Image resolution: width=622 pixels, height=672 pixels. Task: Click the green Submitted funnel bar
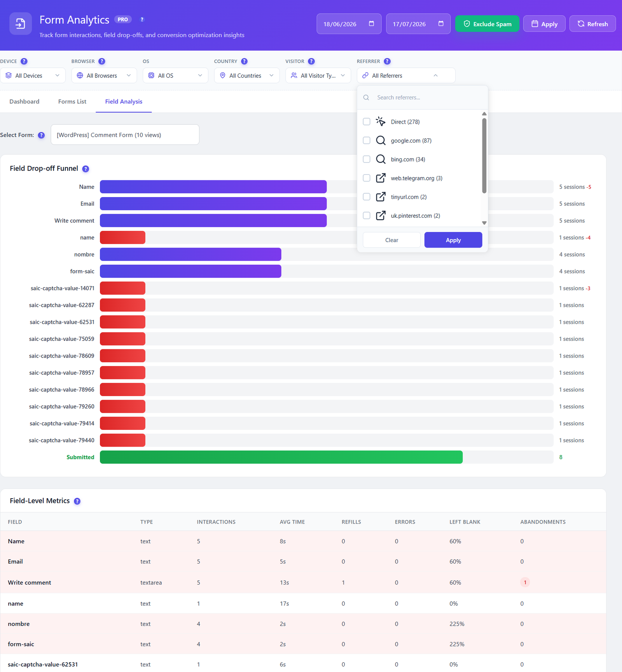pyautogui.click(x=281, y=457)
